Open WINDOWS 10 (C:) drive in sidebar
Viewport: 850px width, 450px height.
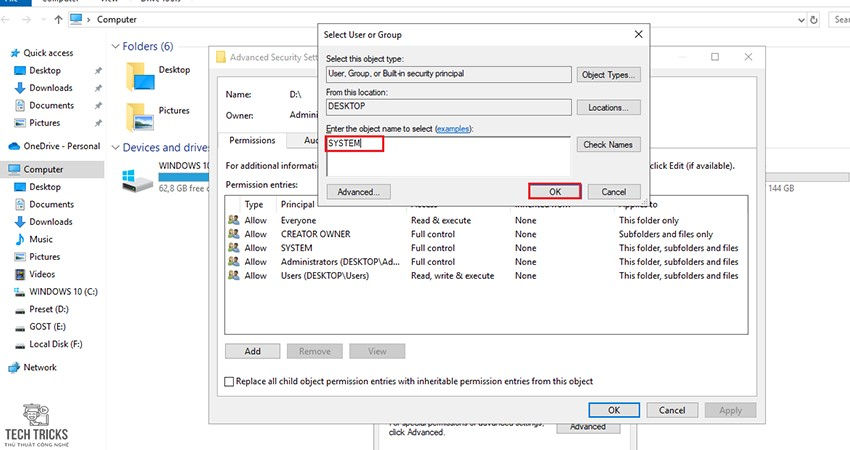click(63, 291)
